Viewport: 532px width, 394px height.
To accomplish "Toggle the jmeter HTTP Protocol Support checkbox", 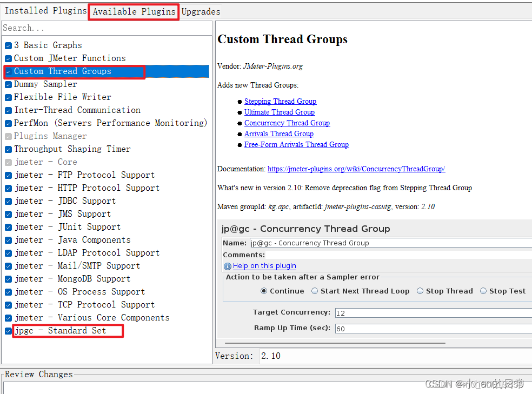I will (9, 188).
